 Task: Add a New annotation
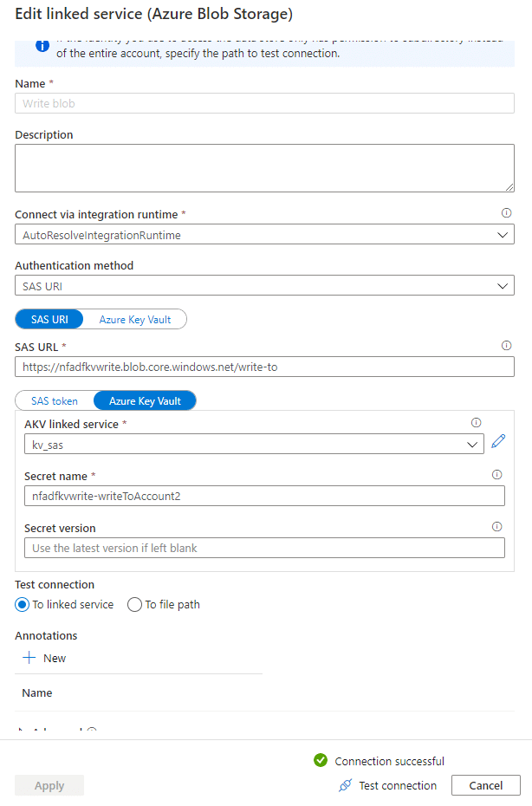44,658
